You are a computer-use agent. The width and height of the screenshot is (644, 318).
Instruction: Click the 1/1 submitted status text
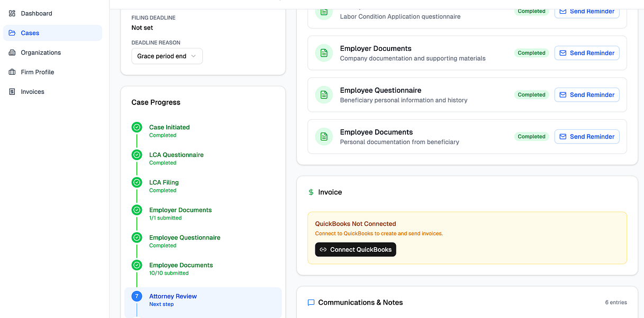click(165, 218)
